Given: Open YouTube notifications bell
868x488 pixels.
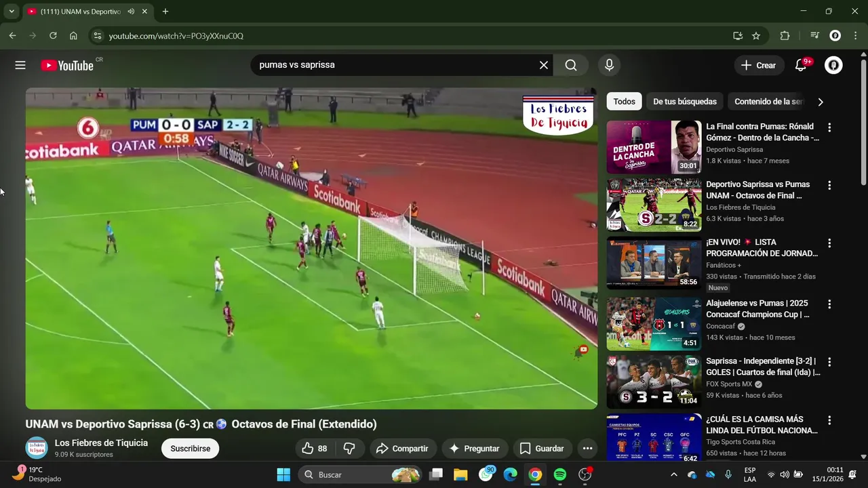Looking at the screenshot, I should 801,65.
